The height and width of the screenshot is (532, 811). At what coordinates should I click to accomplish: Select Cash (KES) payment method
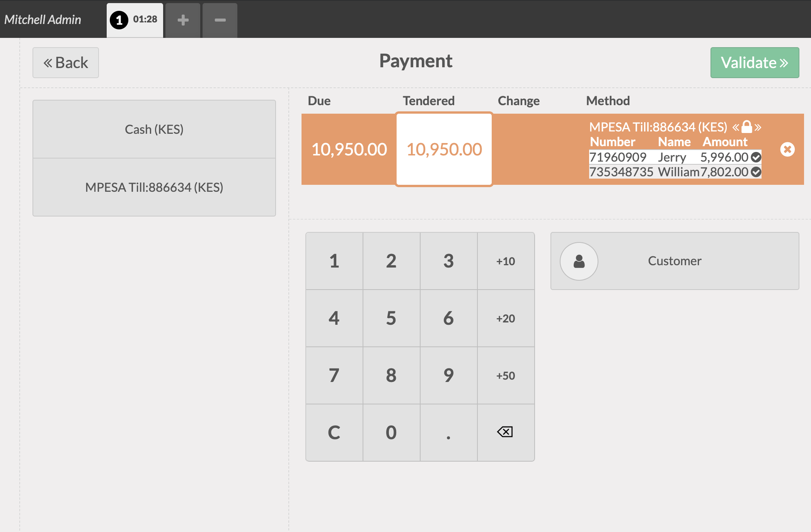(x=154, y=129)
